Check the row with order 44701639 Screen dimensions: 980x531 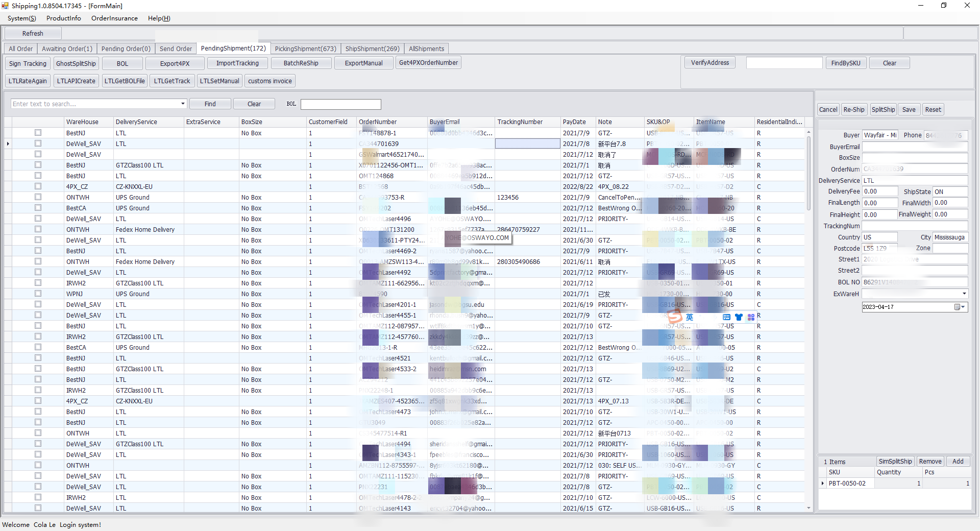pos(38,143)
